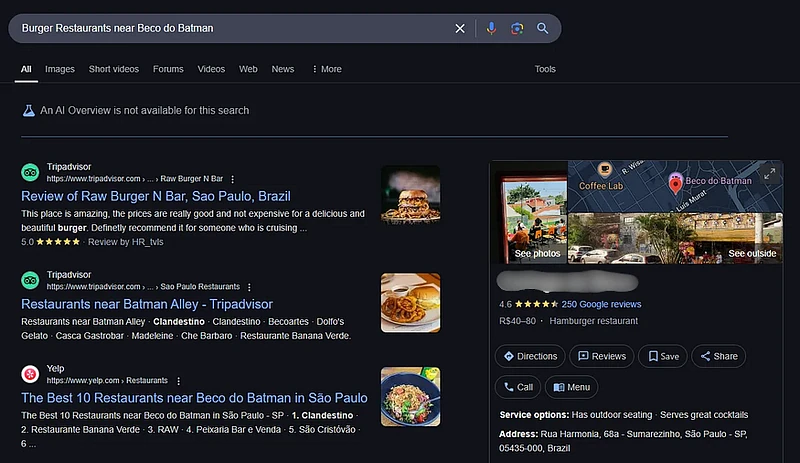The height and width of the screenshot is (463, 800).
Task: Select the All results tab
Action: pos(26,69)
